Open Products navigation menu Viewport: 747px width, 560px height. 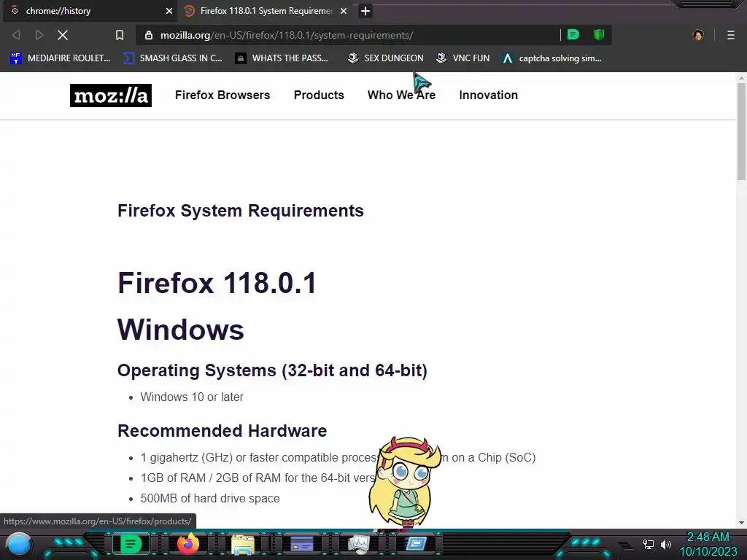[x=319, y=96]
